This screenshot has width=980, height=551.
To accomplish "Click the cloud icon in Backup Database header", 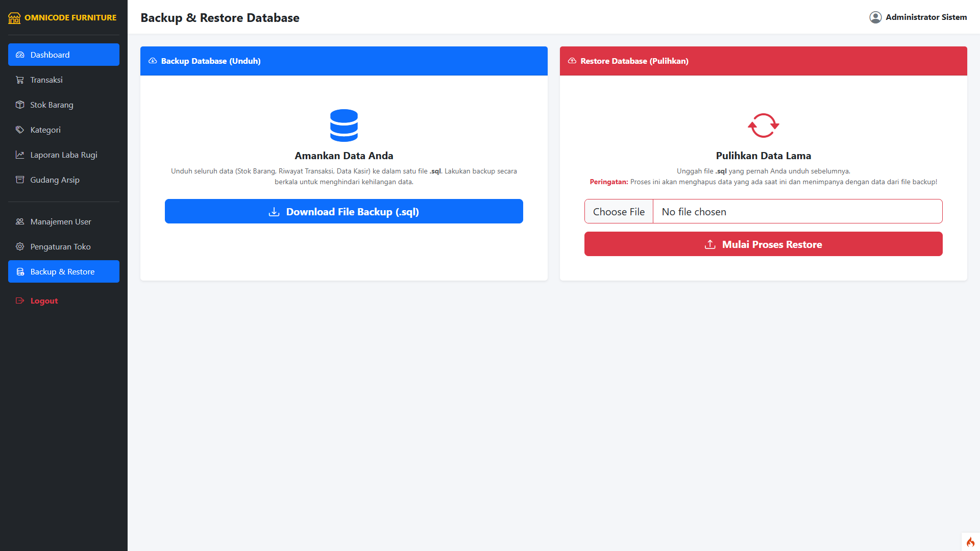I will click(x=153, y=61).
